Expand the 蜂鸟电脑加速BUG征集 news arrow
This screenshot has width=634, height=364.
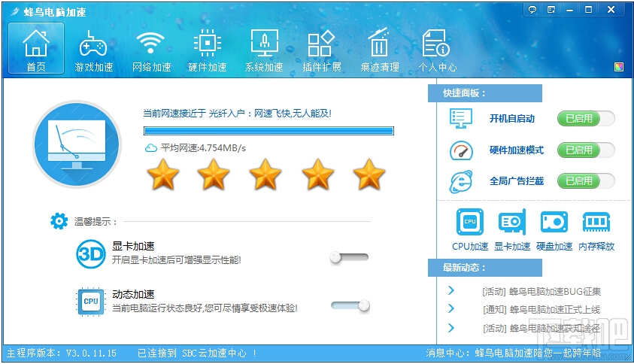pos(451,290)
